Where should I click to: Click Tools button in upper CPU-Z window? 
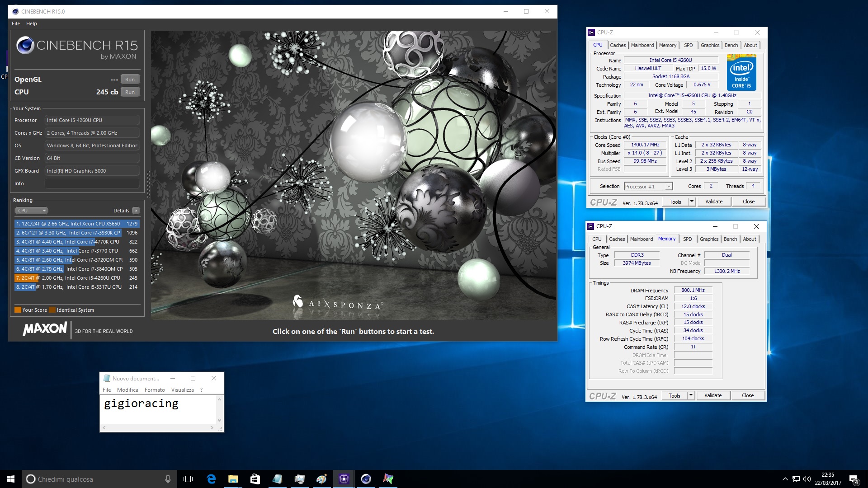(x=675, y=202)
